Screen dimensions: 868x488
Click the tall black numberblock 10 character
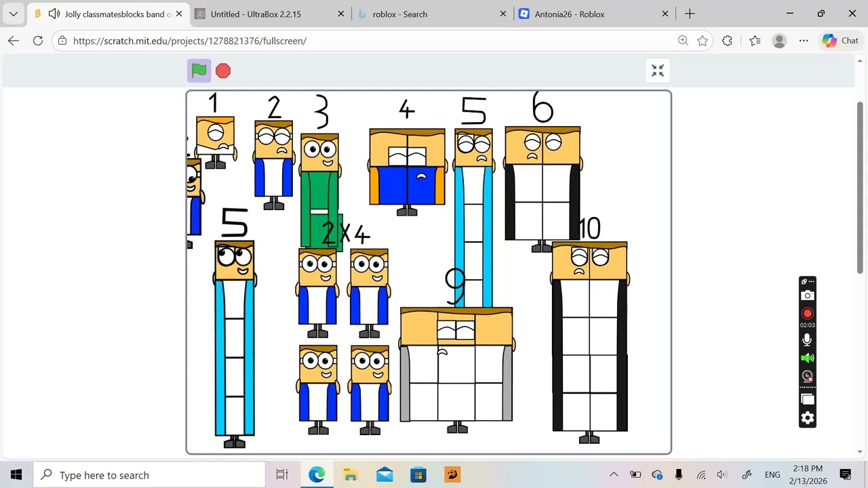click(x=589, y=342)
